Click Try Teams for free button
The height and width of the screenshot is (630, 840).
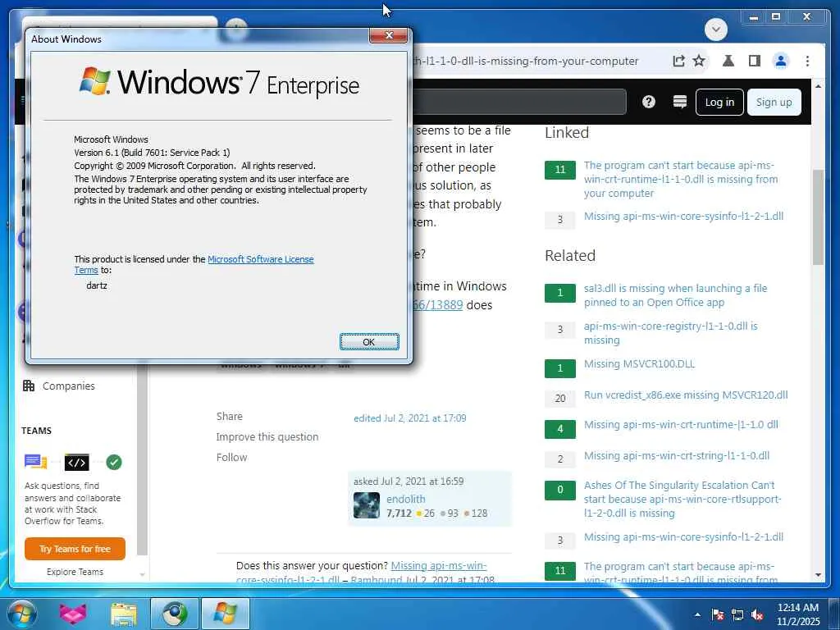coord(75,549)
